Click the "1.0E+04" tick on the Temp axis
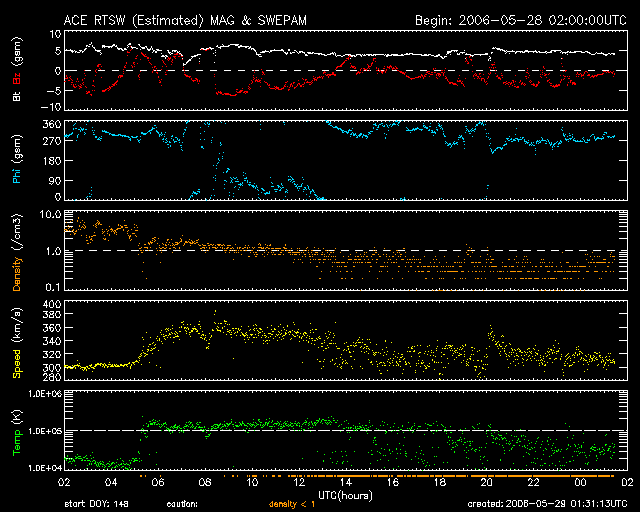 click(x=45, y=468)
